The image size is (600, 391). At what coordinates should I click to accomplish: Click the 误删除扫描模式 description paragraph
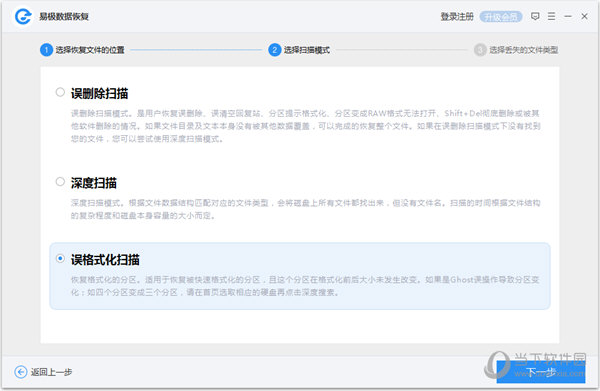coord(305,126)
